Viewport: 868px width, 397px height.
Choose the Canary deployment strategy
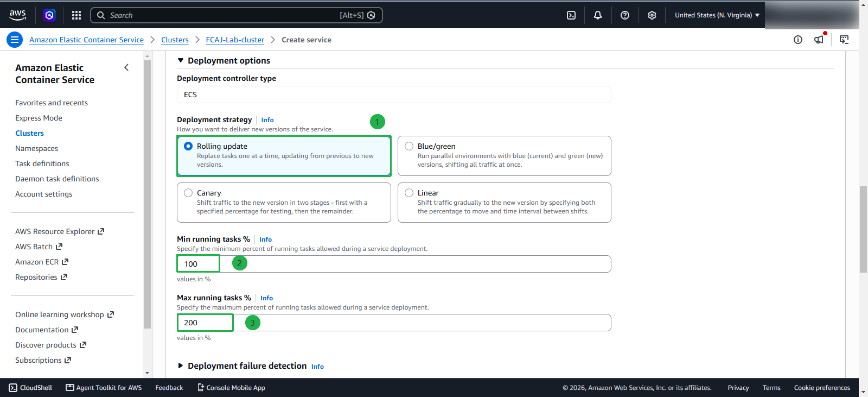tap(284, 203)
